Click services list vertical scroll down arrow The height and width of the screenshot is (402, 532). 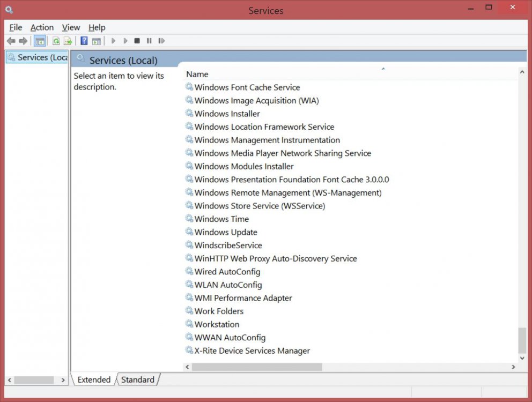coord(522,358)
